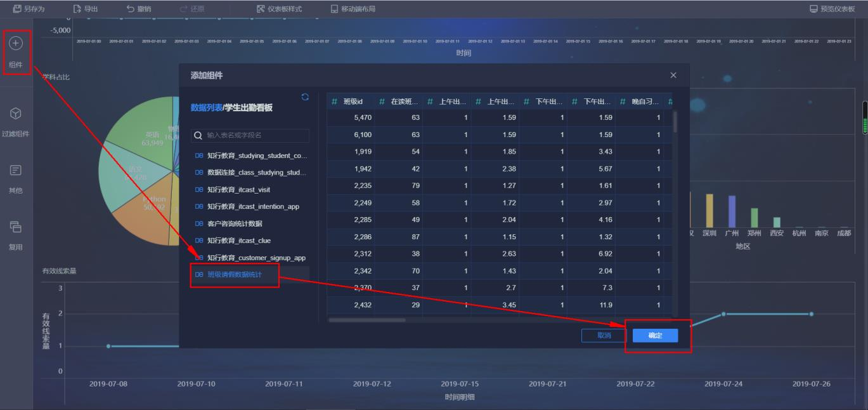Click cell value 1,942

point(363,169)
